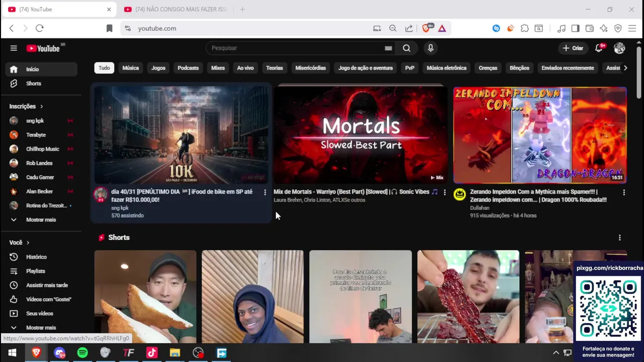The image size is (644, 362).
Task: Open the Brave main menu icon
Action: [x=632, y=29]
